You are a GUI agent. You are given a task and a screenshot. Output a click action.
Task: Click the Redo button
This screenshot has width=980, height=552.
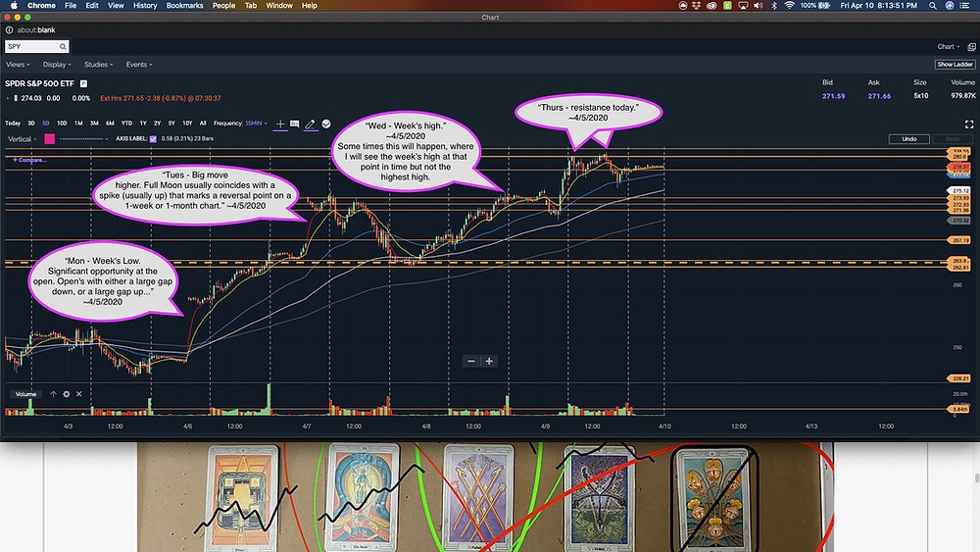[x=952, y=139]
